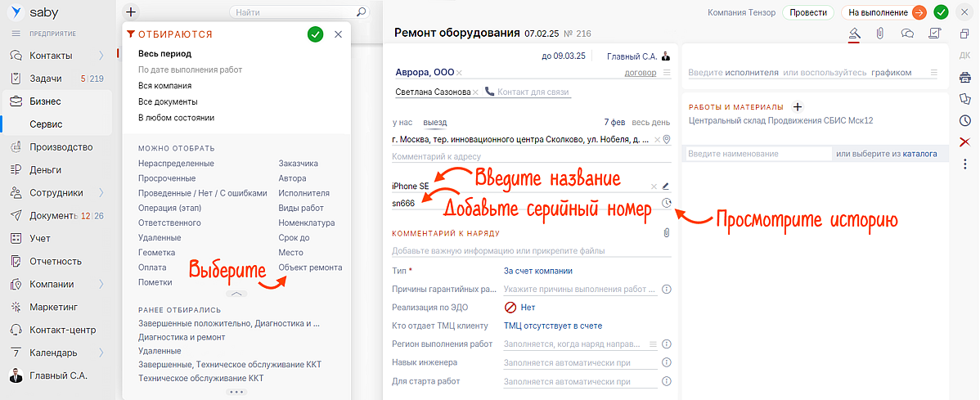Image resolution: width=980 pixels, height=400 pixels.
Task: Select 'Объект ремонта' filter option
Action: tap(310, 267)
